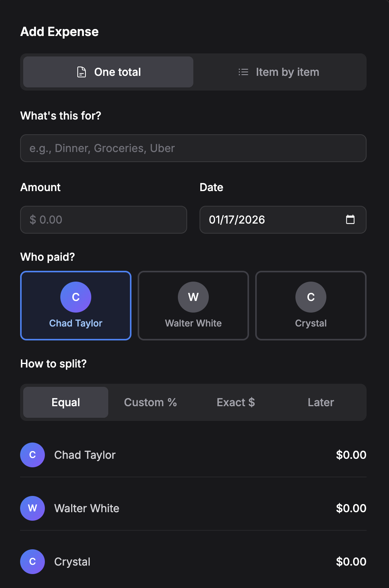Viewport: 389px width, 588px height.
Task: Select the Later split option
Action: [x=321, y=402]
